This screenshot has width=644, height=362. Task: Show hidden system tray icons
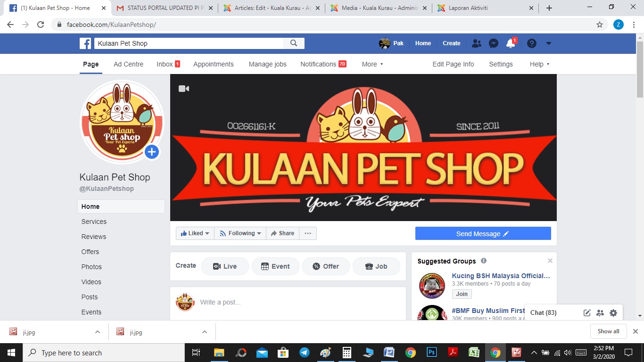(x=534, y=353)
